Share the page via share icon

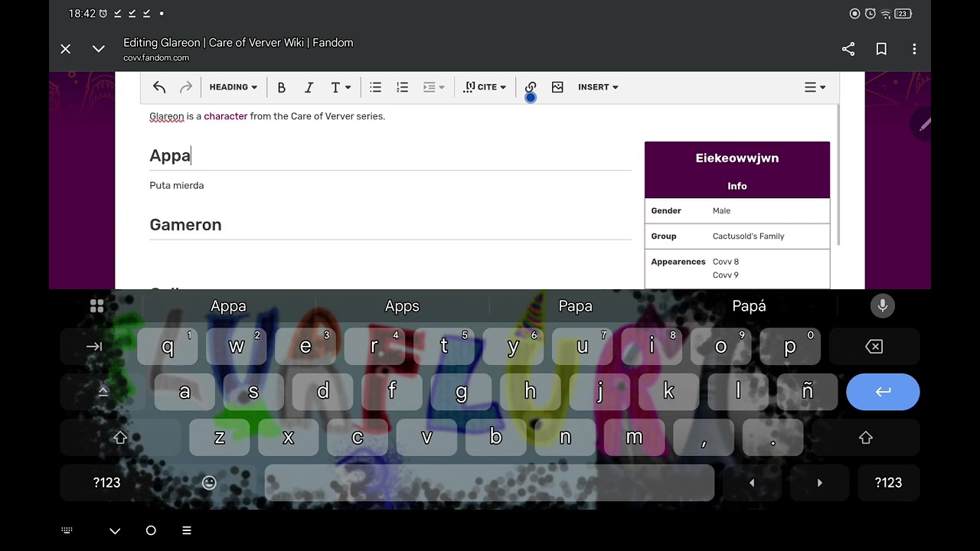point(848,49)
